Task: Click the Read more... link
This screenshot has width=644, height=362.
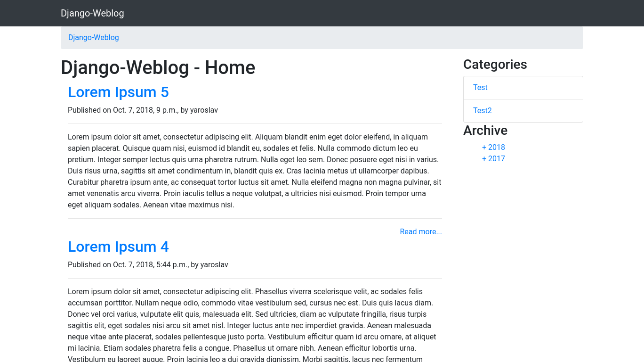Action: [x=420, y=232]
